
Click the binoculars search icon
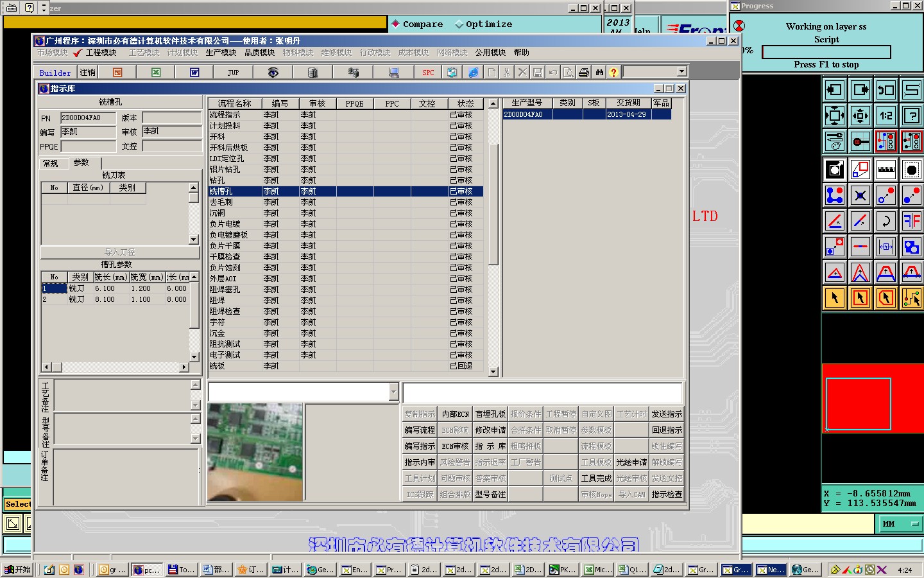599,73
